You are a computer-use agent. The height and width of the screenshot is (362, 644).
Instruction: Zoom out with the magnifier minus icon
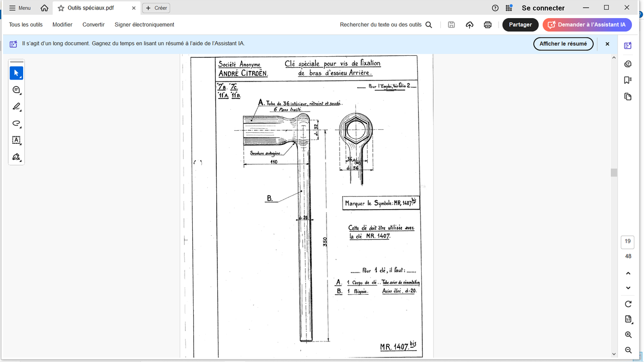pyautogui.click(x=628, y=350)
